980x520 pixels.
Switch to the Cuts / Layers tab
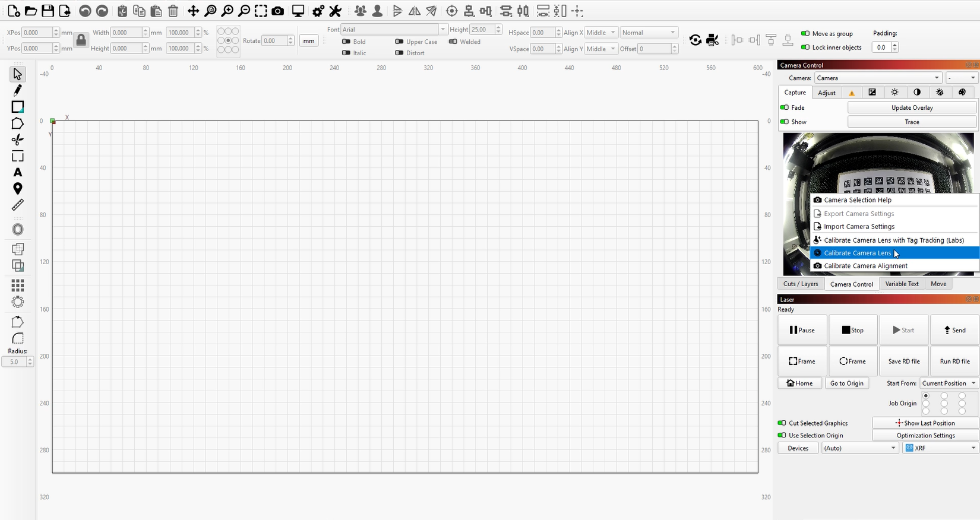pyautogui.click(x=800, y=284)
